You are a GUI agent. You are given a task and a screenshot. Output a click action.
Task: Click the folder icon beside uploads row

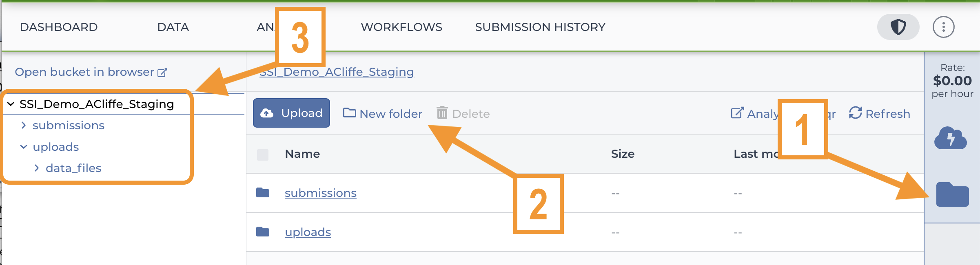tap(263, 232)
